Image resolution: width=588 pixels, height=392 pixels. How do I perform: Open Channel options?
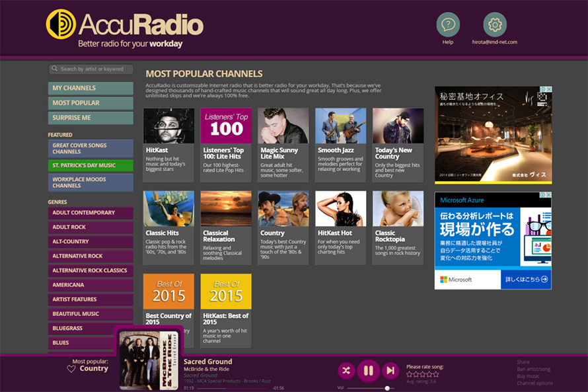coord(534,383)
